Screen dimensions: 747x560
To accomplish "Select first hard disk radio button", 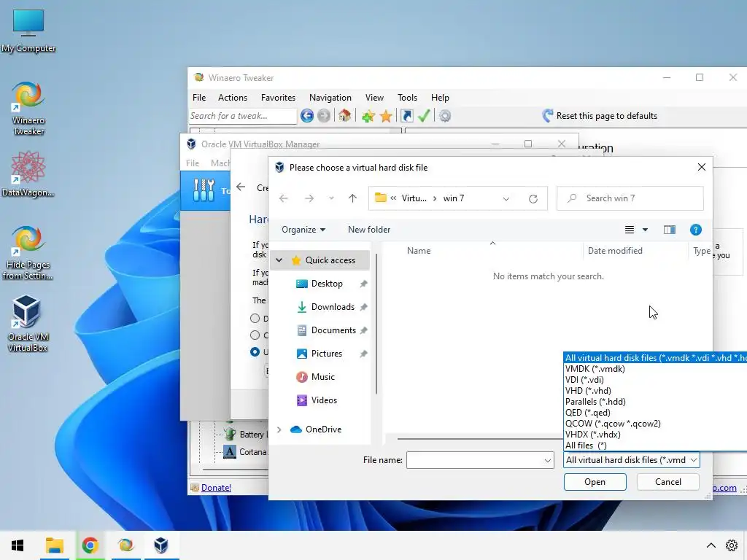I will point(255,318).
